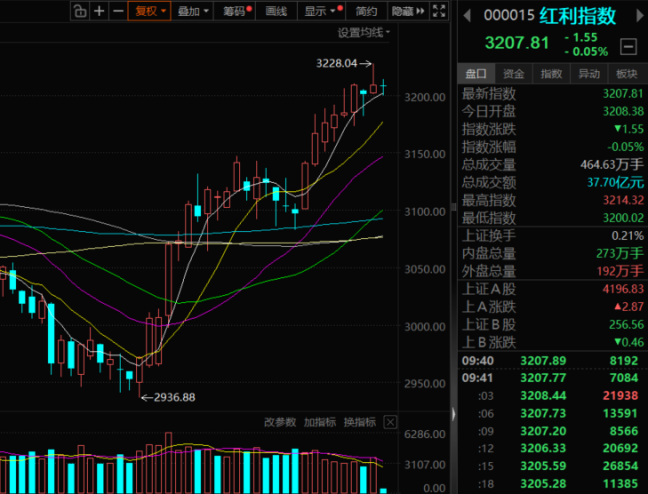The height and width of the screenshot is (494, 648).
Task: Click 改参数 for volume indicator
Action: (280, 422)
